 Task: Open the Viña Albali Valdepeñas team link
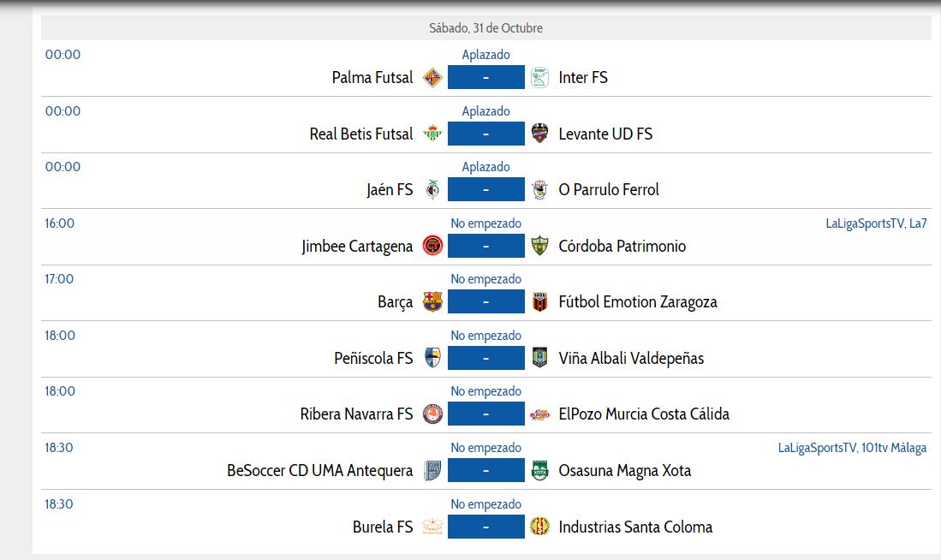tap(631, 358)
